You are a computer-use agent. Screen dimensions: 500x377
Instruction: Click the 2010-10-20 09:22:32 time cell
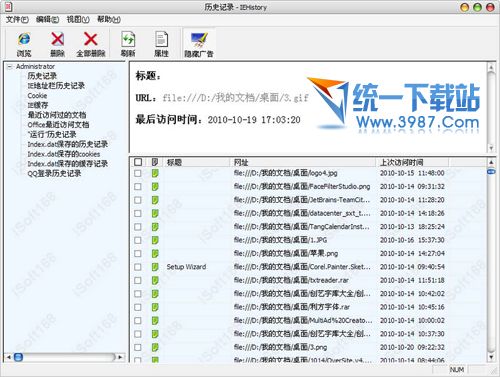point(412,347)
